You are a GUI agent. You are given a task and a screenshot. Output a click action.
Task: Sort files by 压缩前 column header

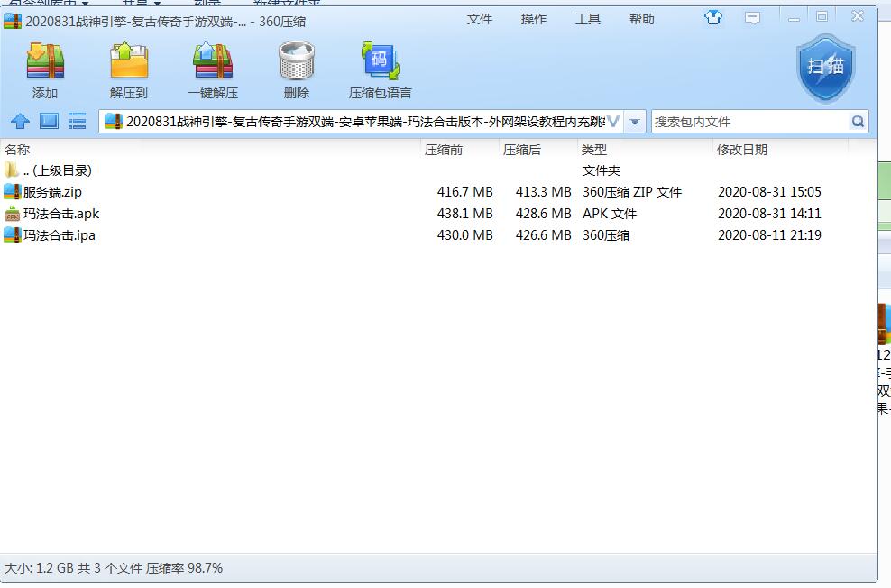coord(444,150)
